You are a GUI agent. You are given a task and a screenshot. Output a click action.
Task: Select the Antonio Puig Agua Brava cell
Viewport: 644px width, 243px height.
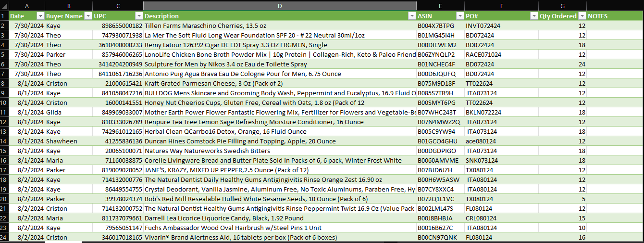280,74
